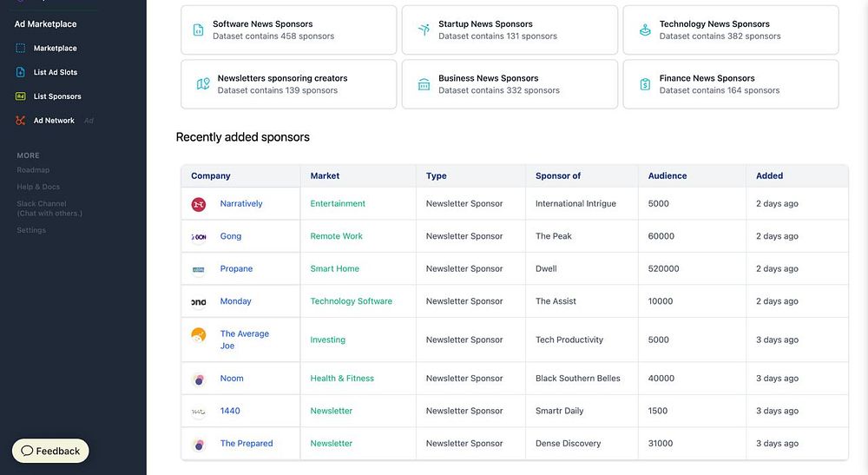The width and height of the screenshot is (868, 475).
Task: Open the Narratively company link
Action: [241, 204]
